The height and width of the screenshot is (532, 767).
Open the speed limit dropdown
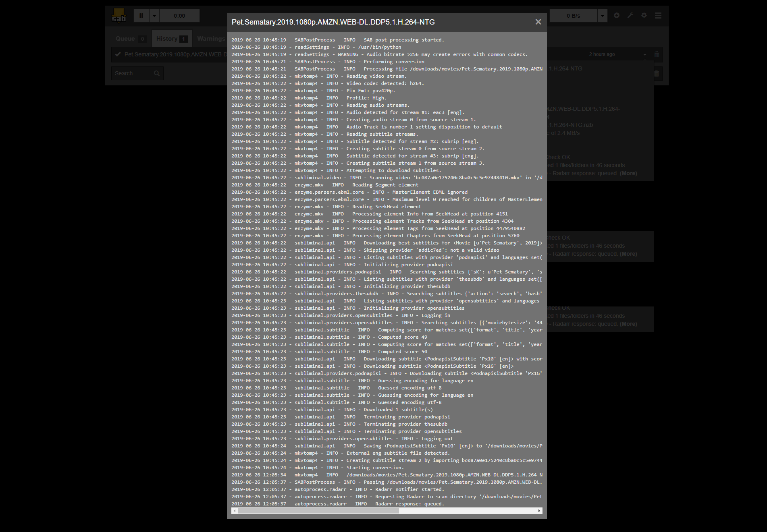pyautogui.click(x=602, y=15)
